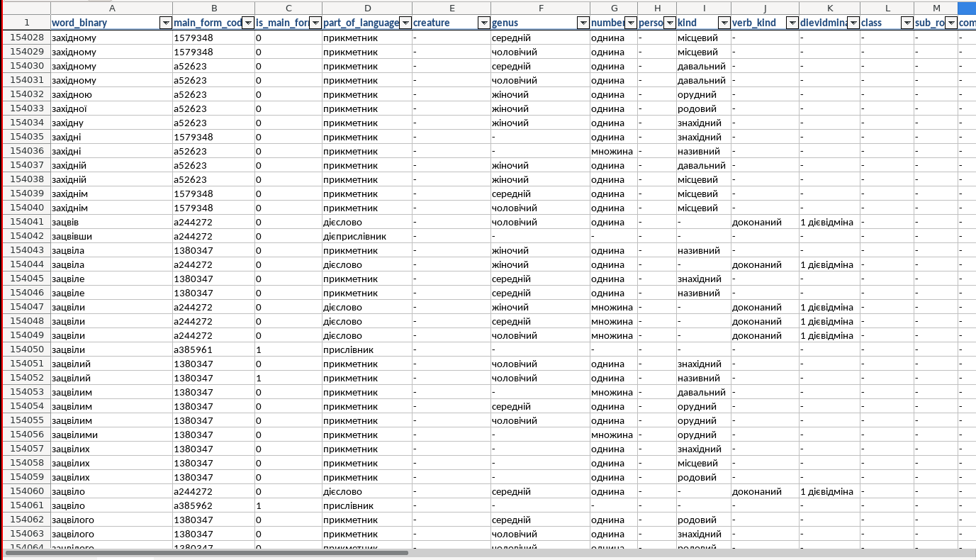This screenshot has height=560, width=976.
Task: Select row header 154041
Action: [x=27, y=222]
